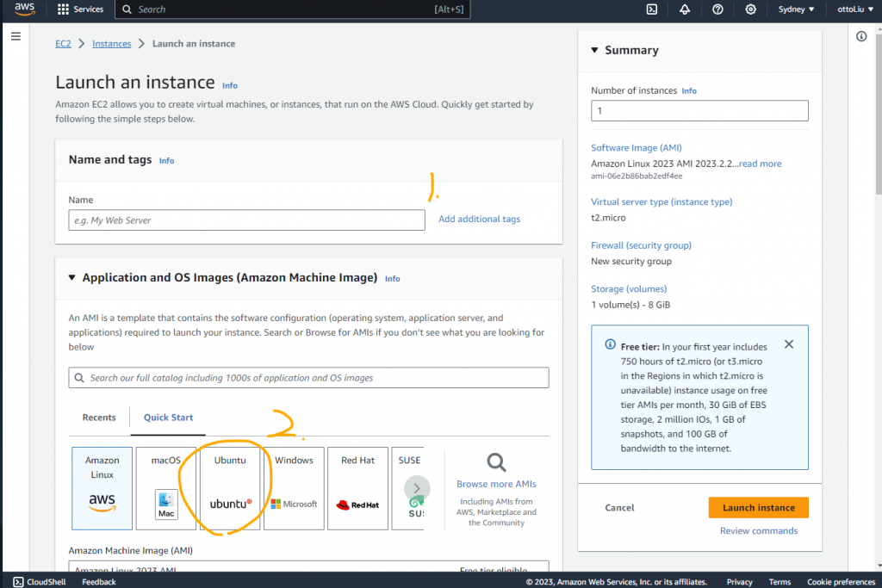
Task: Select the Amazon Linux AMI tile
Action: coord(102,488)
